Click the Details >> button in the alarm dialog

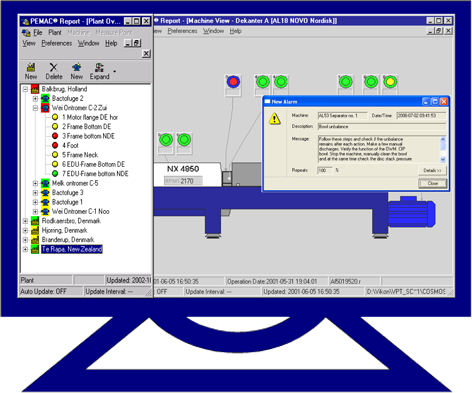point(432,170)
